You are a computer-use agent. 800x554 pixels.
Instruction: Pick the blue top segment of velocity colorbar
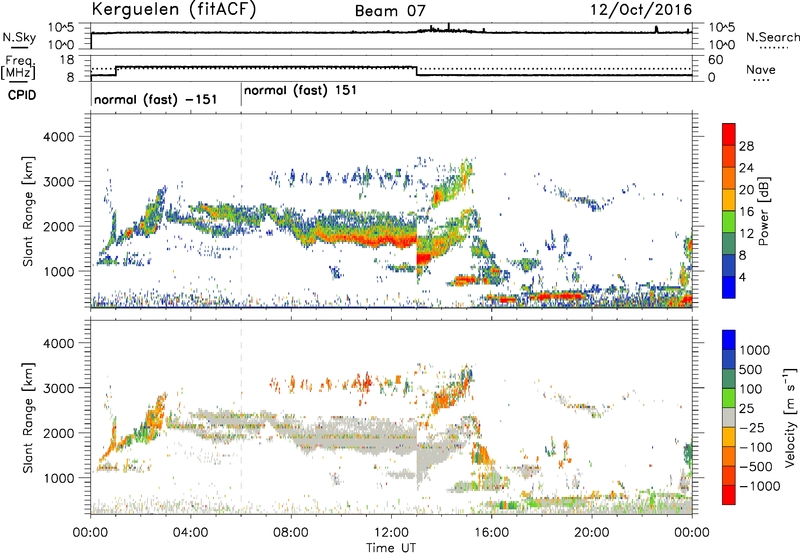click(729, 340)
